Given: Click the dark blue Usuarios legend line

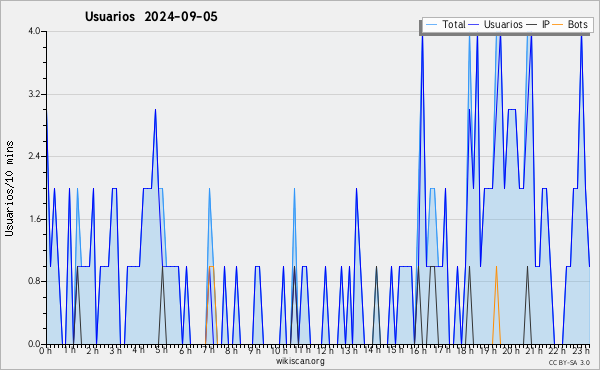Looking at the screenshot, I should click(x=474, y=25).
